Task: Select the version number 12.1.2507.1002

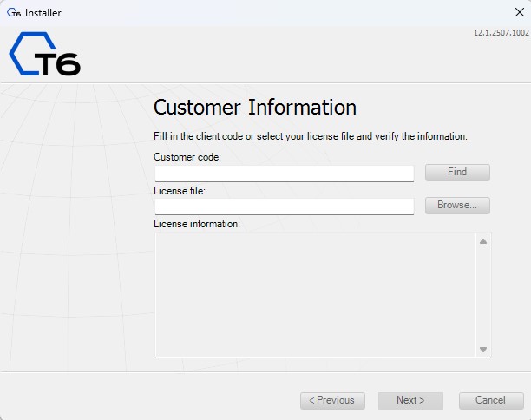Action: (501, 33)
